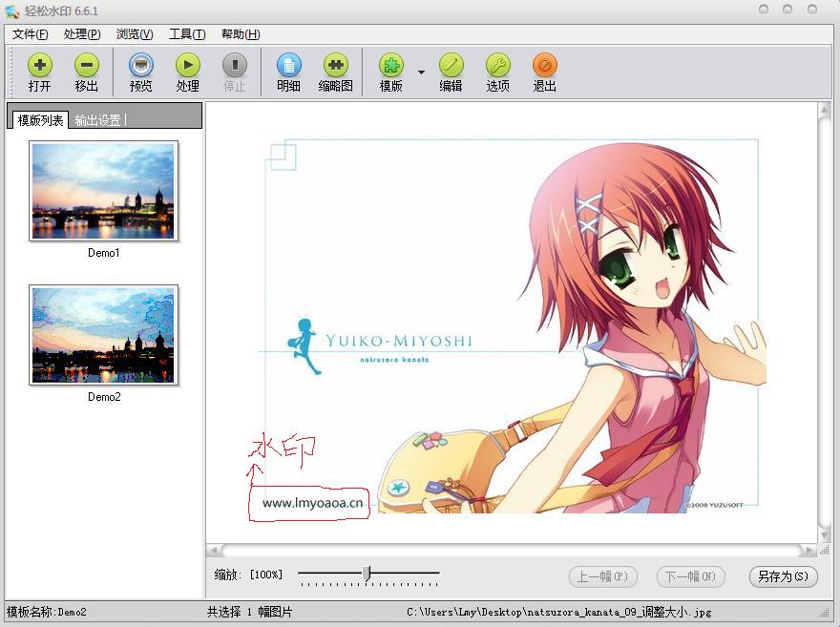Click the Demo1 template label

tap(104, 253)
